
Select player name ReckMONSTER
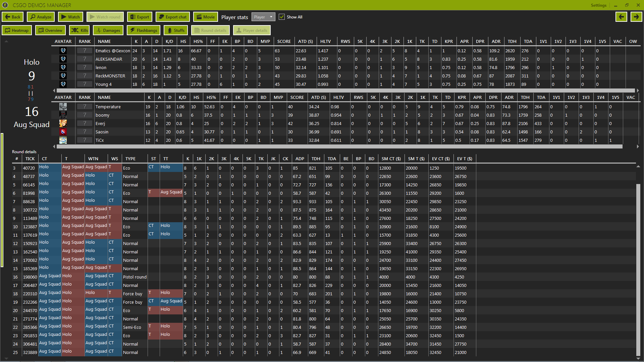pyautogui.click(x=110, y=76)
